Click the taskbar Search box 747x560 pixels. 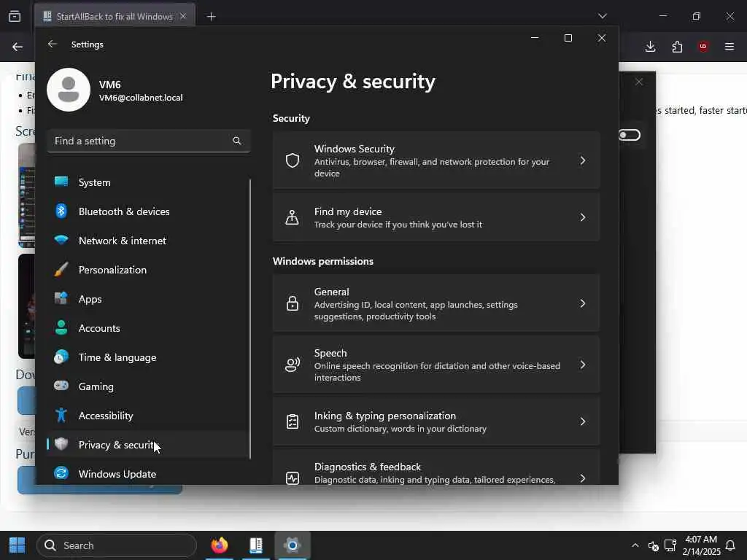tap(117, 545)
